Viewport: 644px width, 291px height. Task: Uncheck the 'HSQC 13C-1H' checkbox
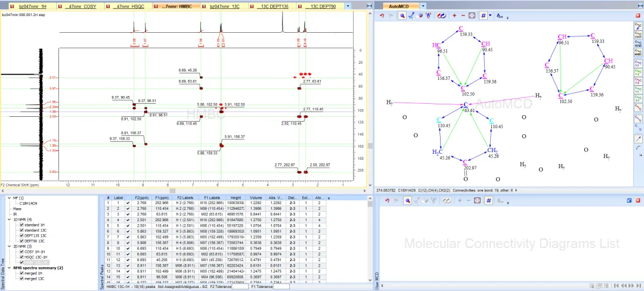click(21, 257)
